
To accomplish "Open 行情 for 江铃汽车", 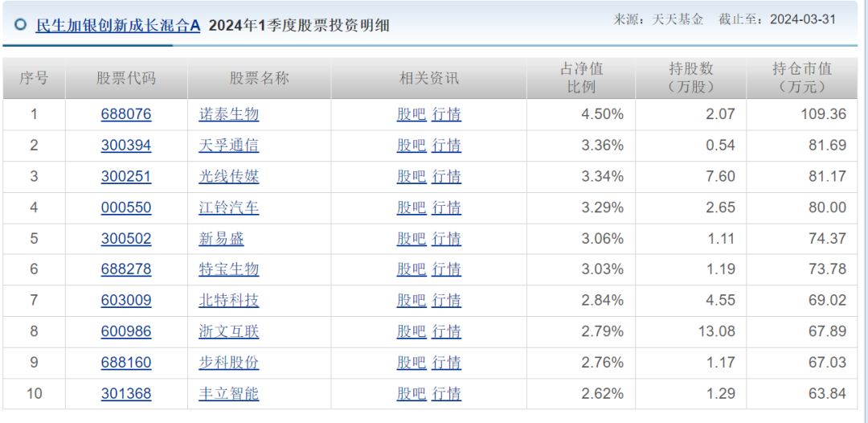I will tap(446, 207).
